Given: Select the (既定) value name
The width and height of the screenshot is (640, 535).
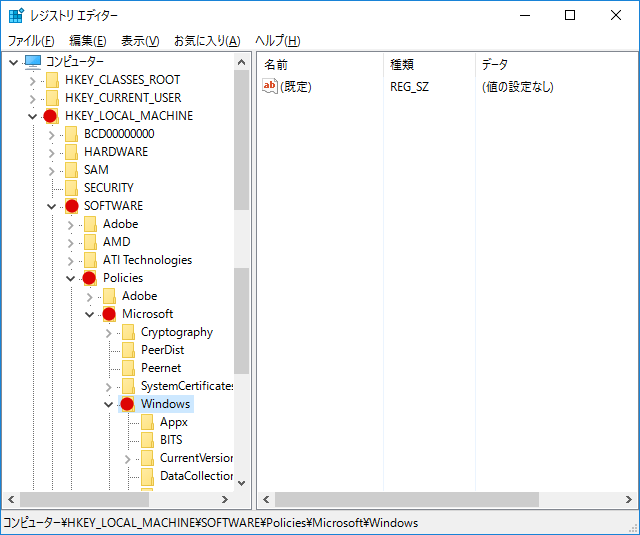Looking at the screenshot, I should [296, 87].
